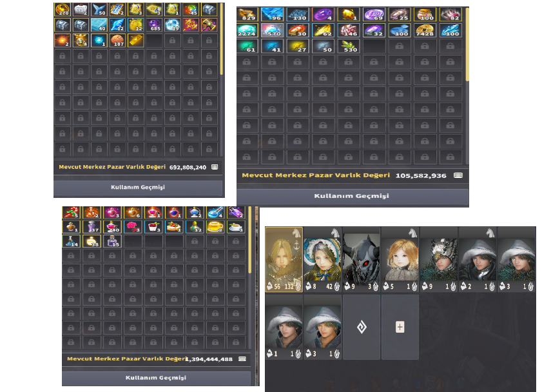Select the red crystal item with 146

tap(349, 30)
